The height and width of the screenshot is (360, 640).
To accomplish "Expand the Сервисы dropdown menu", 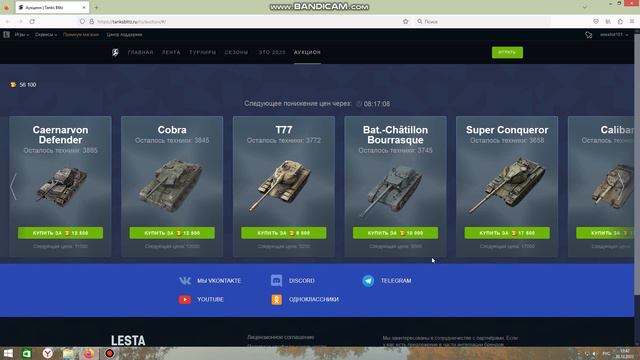I will coord(46,35).
